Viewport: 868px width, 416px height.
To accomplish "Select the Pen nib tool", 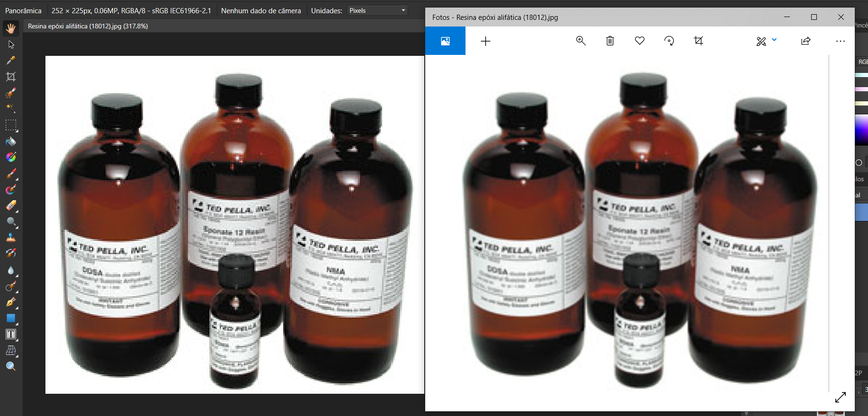I will [x=11, y=302].
